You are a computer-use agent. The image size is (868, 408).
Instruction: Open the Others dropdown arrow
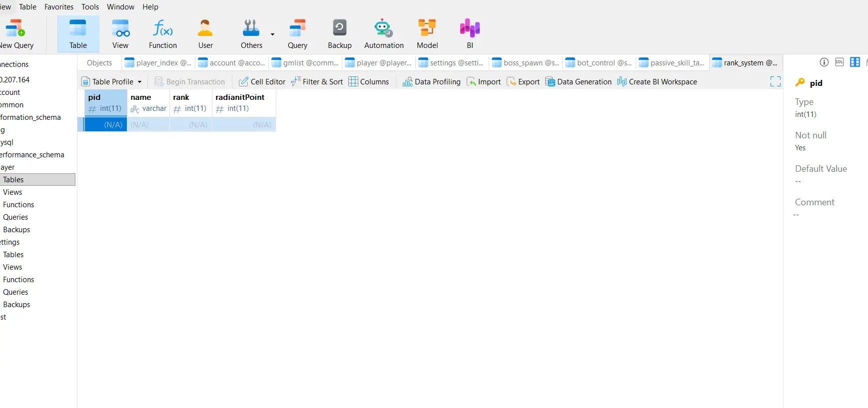coord(272,34)
